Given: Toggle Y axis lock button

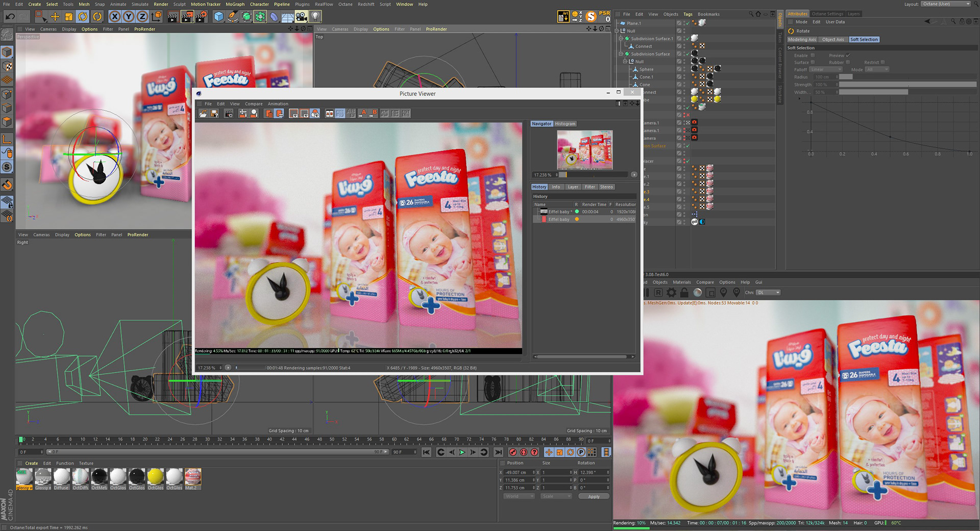Looking at the screenshot, I should (x=129, y=17).
